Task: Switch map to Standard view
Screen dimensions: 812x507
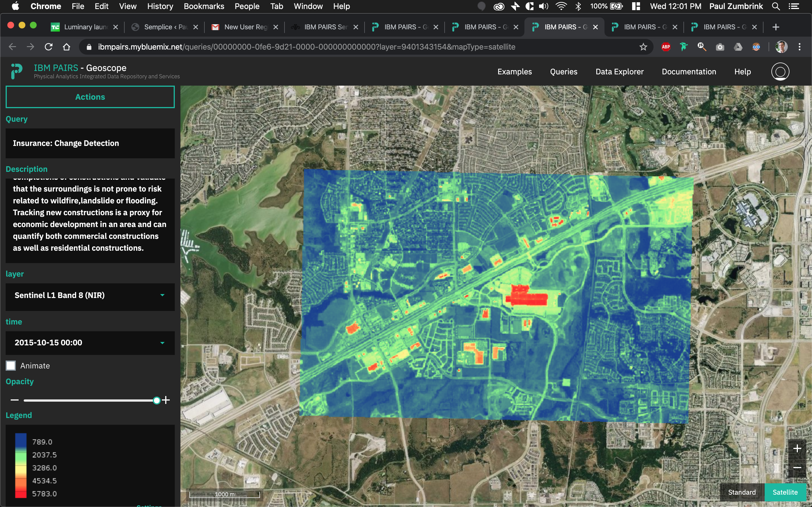Action: point(742,492)
